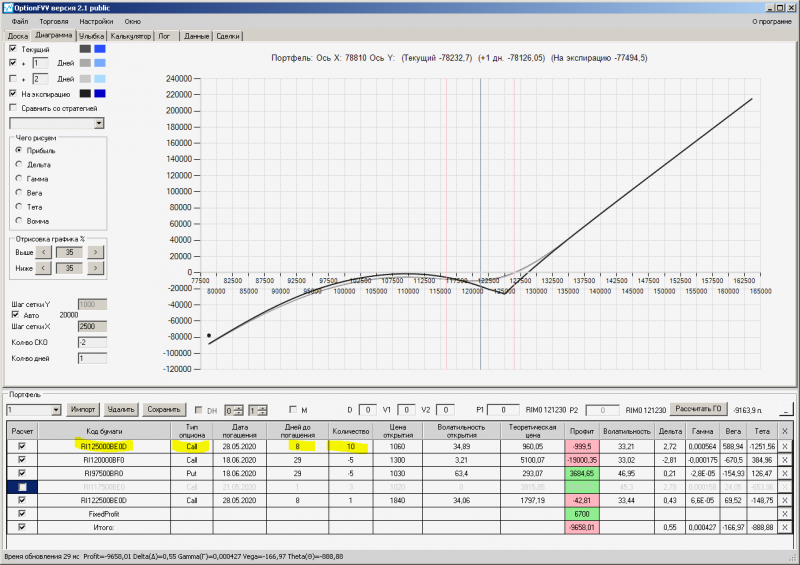
Task: Uncheck Расчет for RI125000BE0D row
Action: (x=22, y=446)
